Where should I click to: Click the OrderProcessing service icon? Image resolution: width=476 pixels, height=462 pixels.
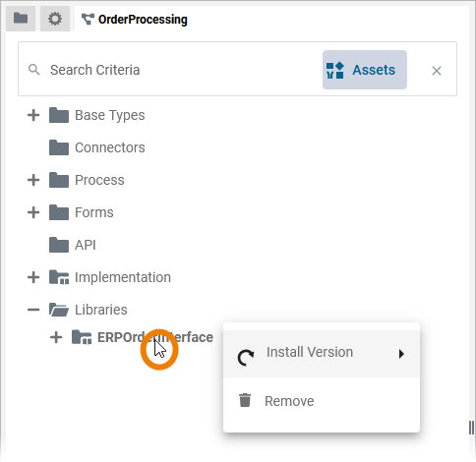coord(88,20)
